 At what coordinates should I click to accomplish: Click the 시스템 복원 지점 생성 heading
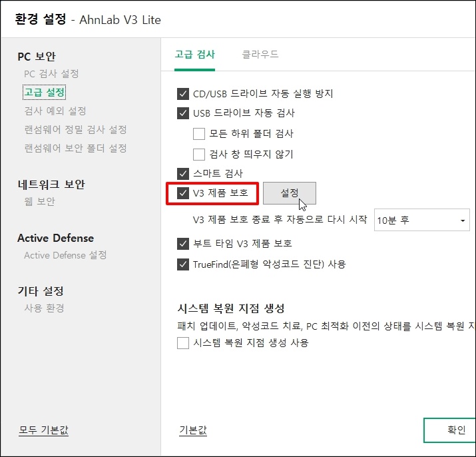tap(231, 308)
